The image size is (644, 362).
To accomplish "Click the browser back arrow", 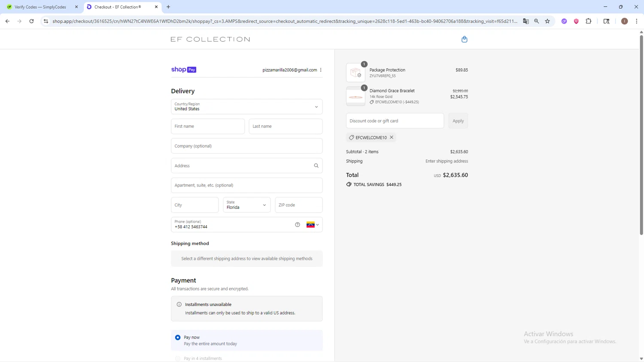I will pyautogui.click(x=7, y=21).
